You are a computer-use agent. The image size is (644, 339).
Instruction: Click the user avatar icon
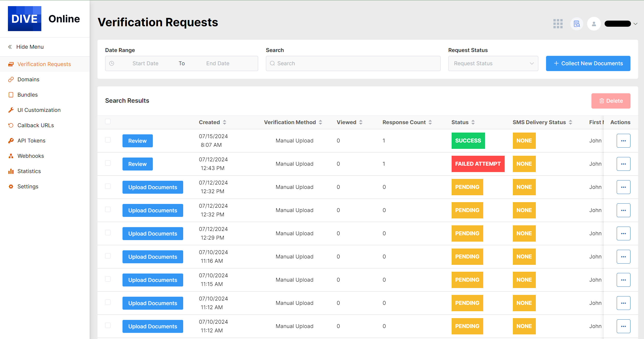click(594, 24)
